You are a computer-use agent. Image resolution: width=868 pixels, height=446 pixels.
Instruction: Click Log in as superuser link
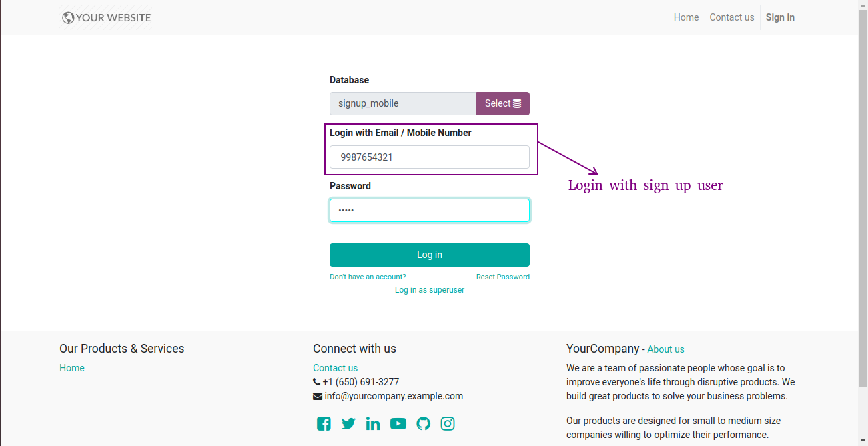point(430,290)
